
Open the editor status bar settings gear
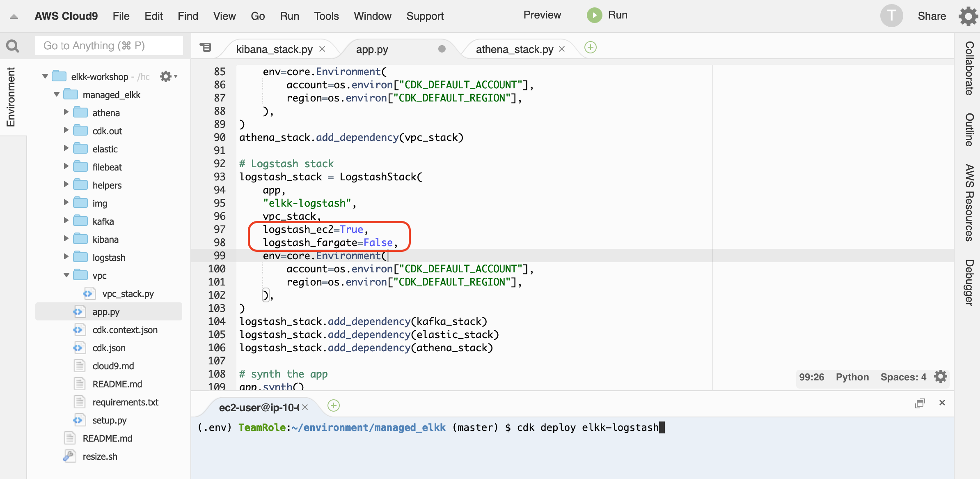pyautogui.click(x=941, y=377)
